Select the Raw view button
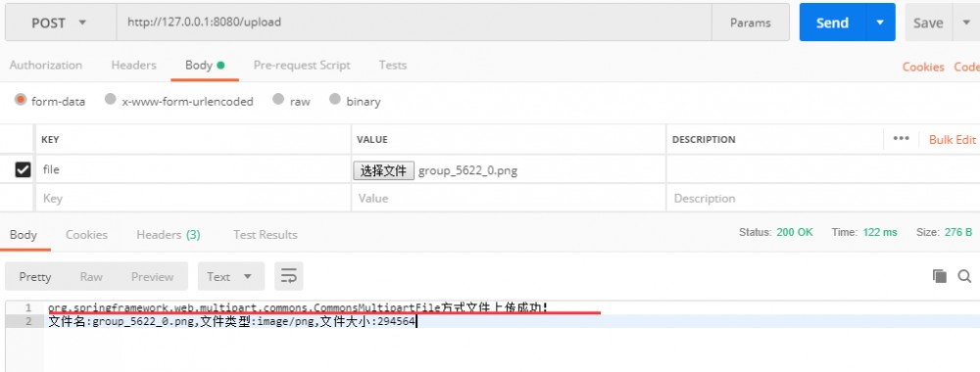This screenshot has height=372, width=980. click(x=91, y=276)
